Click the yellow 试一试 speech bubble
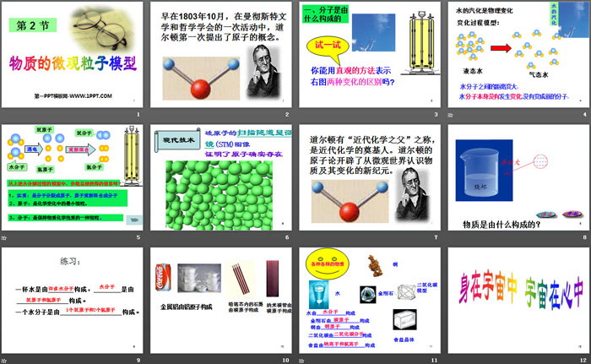The height and width of the screenshot is (364, 591). pos(328,47)
